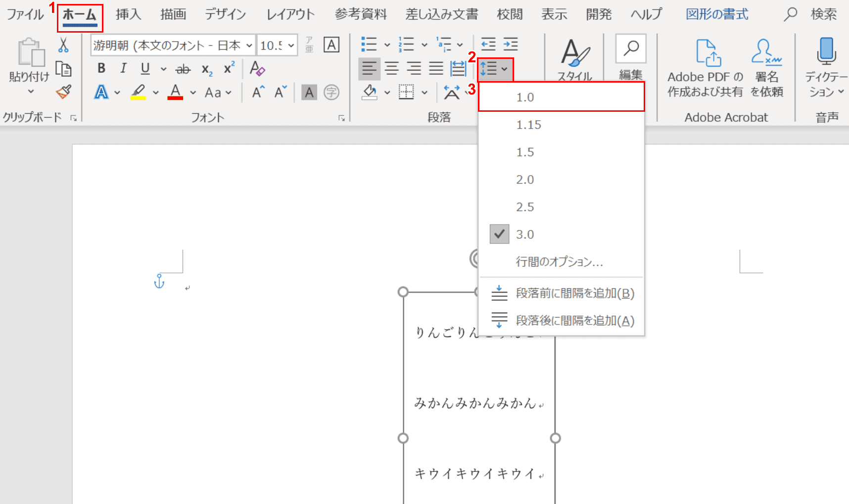Click the Cut scissors icon
This screenshot has width=849, height=504.
click(x=63, y=45)
